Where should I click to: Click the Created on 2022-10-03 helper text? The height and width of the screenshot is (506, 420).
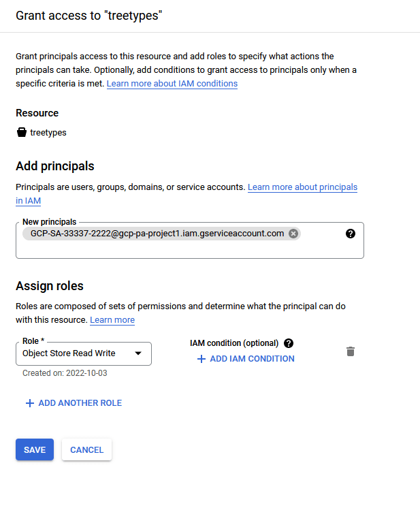(x=65, y=373)
